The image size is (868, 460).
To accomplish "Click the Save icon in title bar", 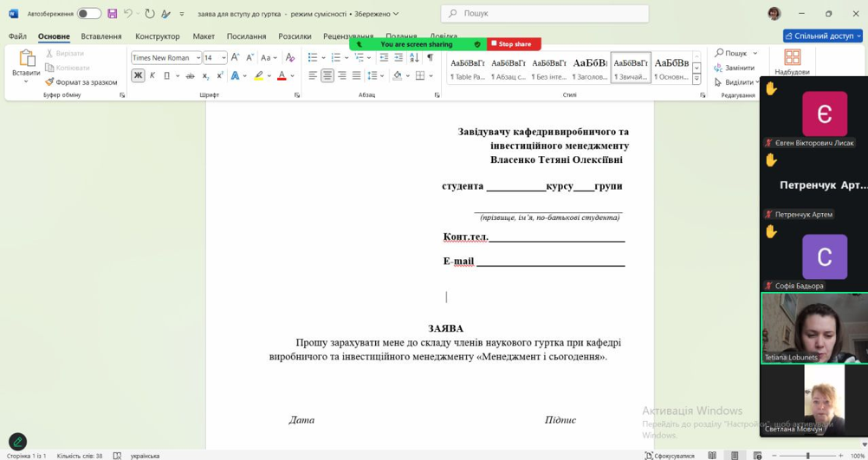I will tap(112, 14).
